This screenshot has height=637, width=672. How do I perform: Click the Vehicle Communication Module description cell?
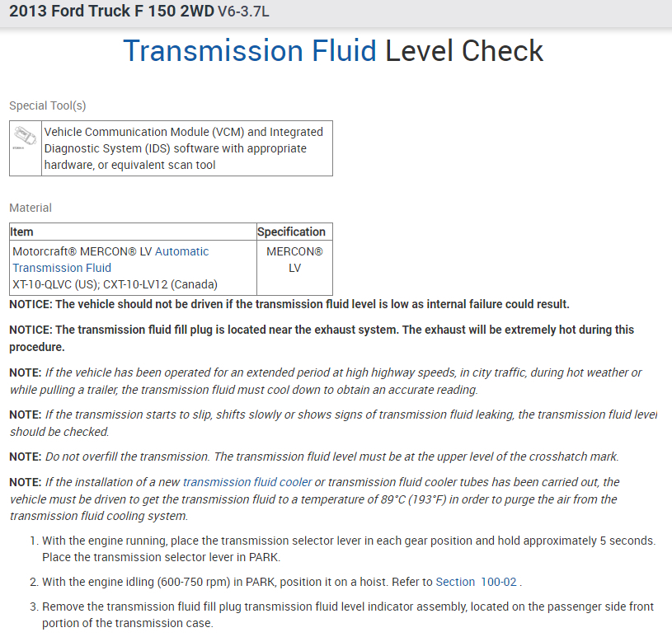point(186,148)
